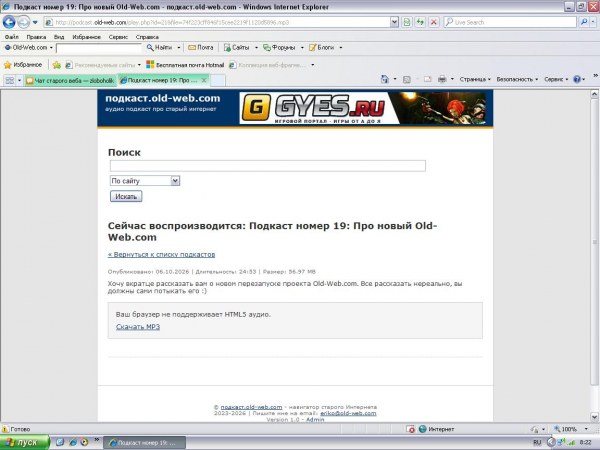
Task: Open the Правка menu
Action: [36, 37]
